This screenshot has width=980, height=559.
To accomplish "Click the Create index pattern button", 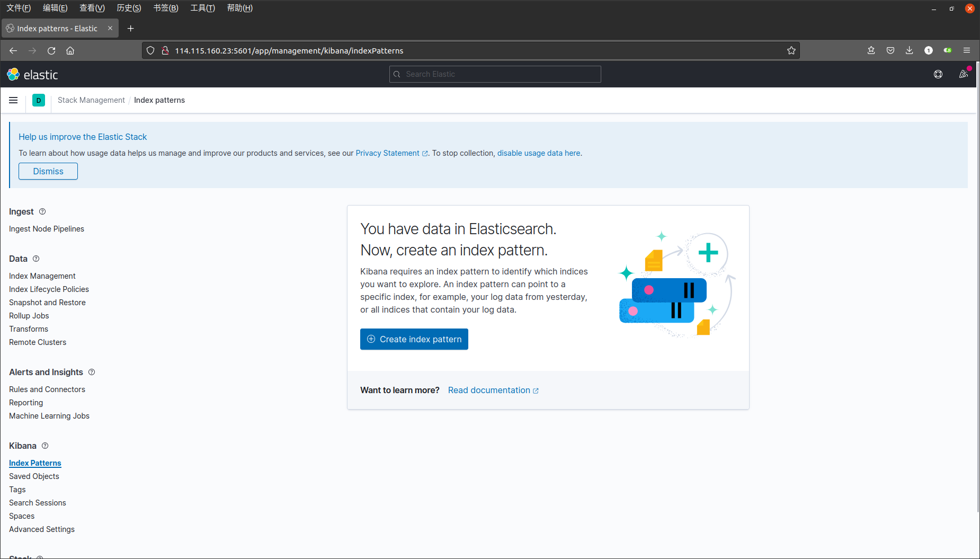I will 414,339.
